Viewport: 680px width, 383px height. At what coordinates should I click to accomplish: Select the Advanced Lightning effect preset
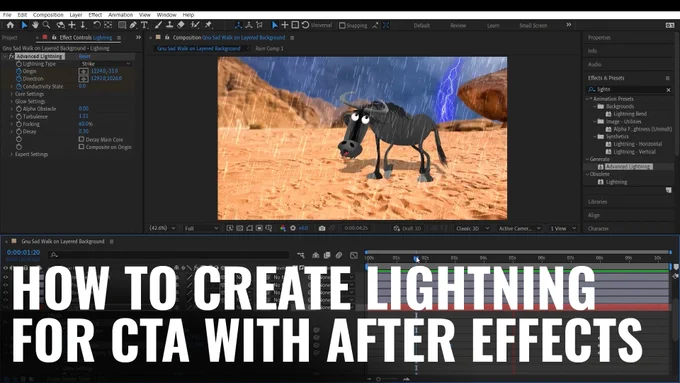[x=628, y=167]
